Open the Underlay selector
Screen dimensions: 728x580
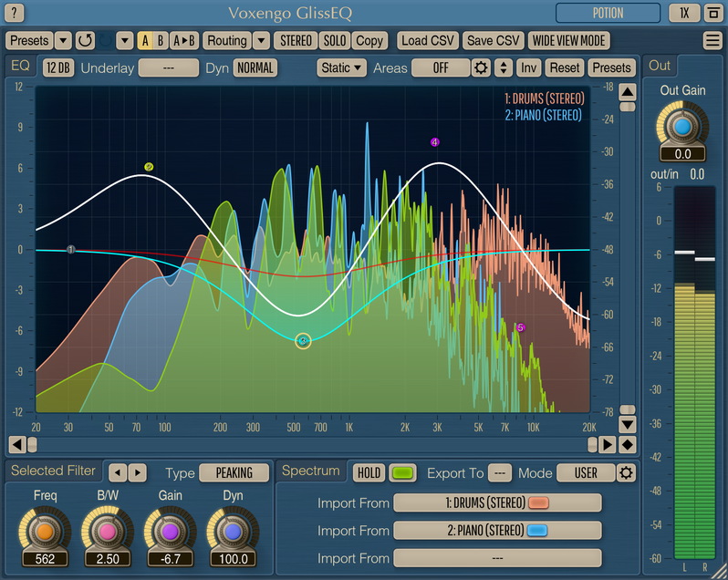169,67
